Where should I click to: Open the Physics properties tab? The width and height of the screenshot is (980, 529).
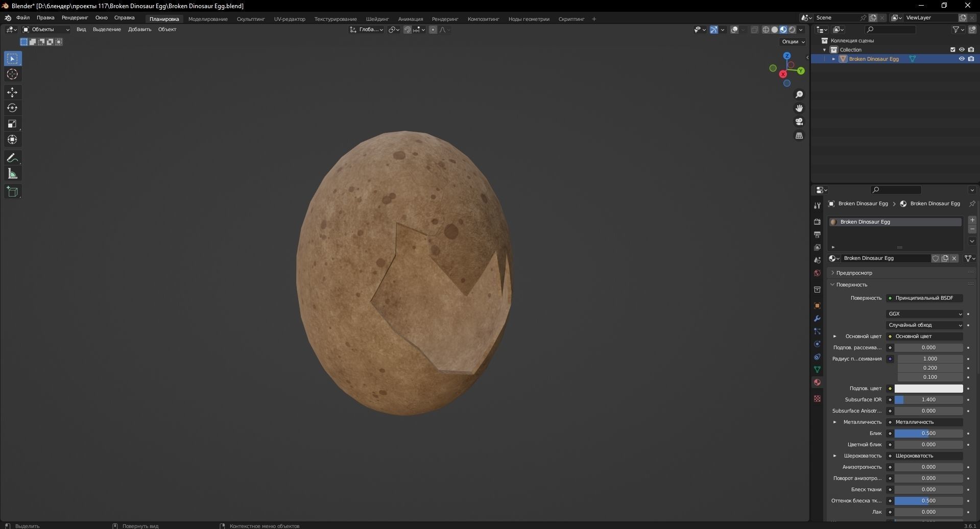(817, 344)
